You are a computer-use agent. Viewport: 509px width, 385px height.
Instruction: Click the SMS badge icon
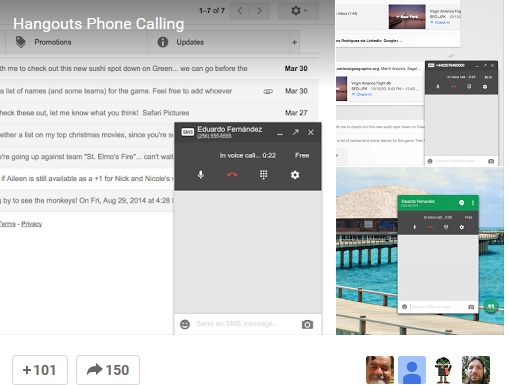pos(188,132)
